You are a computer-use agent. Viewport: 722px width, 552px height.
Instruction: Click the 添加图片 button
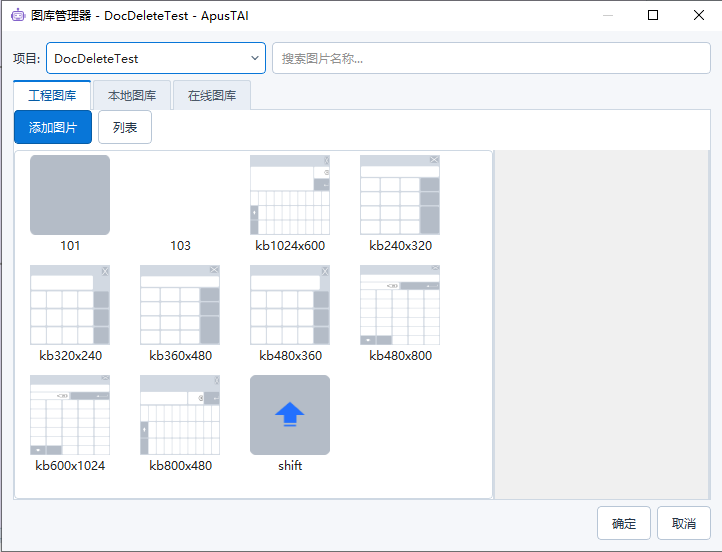pos(53,127)
